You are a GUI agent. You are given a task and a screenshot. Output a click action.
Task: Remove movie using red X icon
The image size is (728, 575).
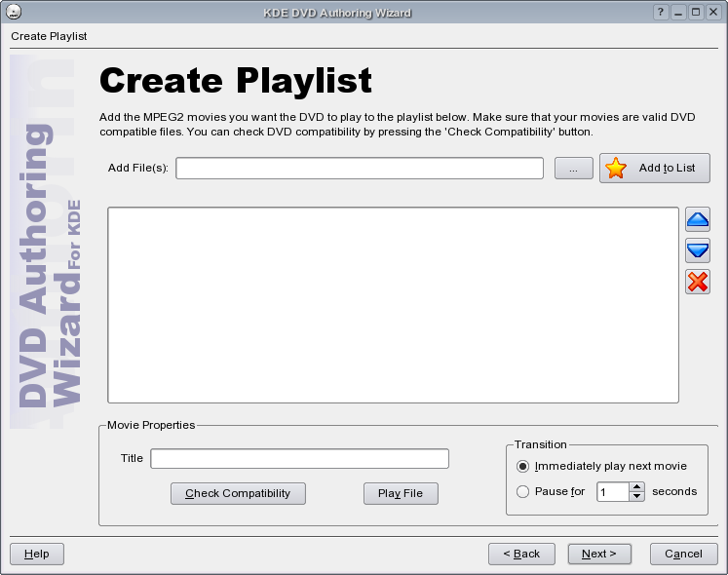click(698, 282)
